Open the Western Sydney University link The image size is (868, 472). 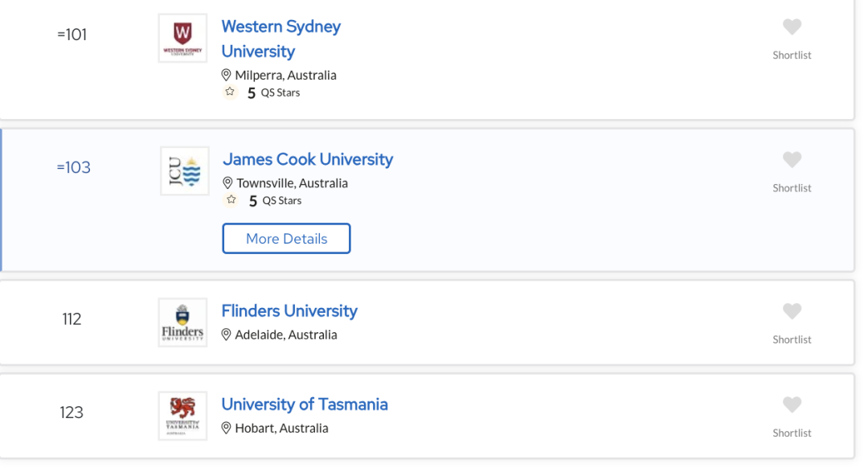click(x=280, y=39)
